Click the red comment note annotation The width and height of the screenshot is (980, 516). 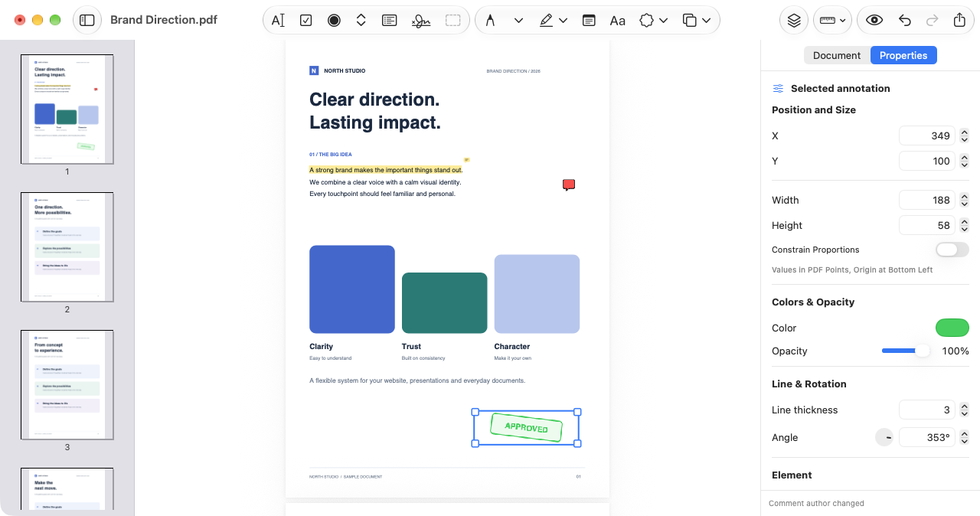(569, 185)
